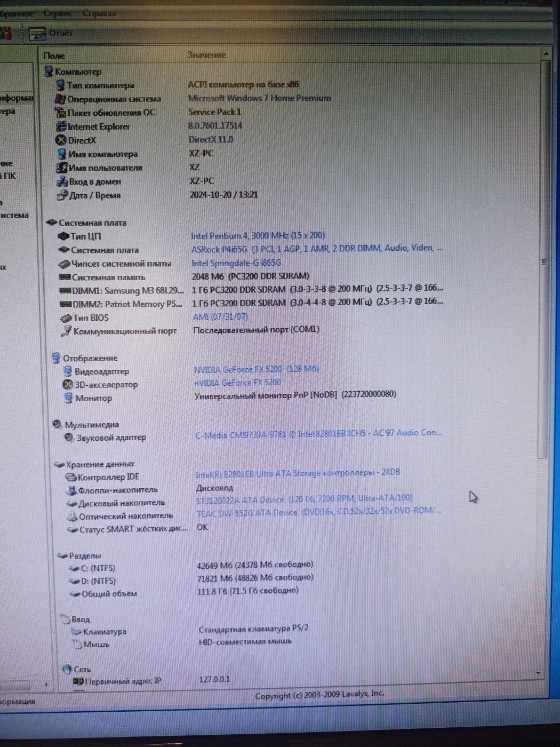Image resolution: width=560 pixels, height=747 pixels.
Task: Click the Отчёт report icon
Action: pos(37,34)
